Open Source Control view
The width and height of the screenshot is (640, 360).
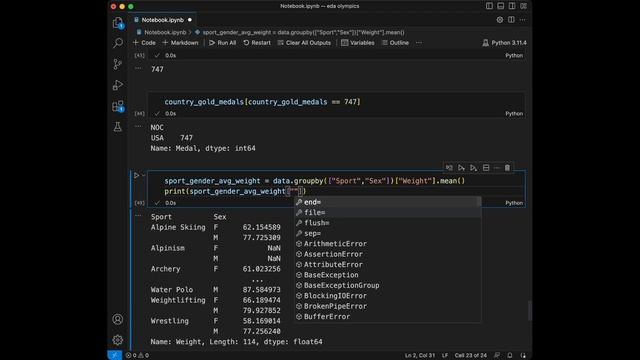point(118,64)
